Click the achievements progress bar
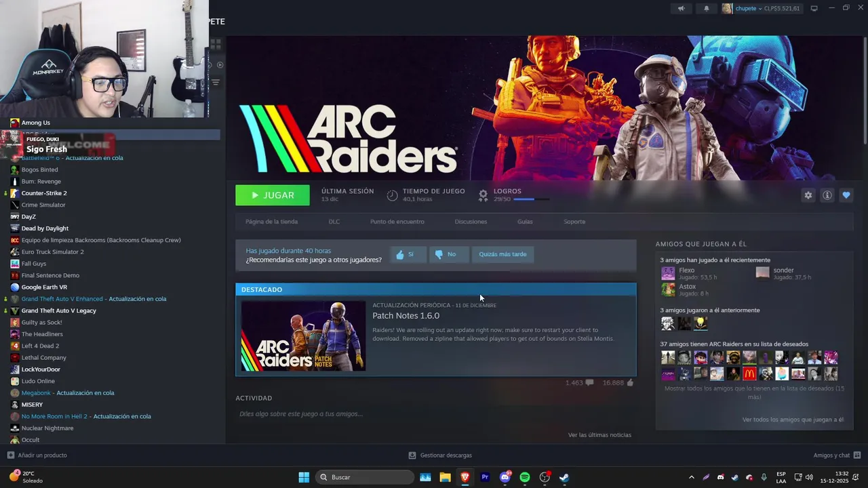Screen dimensions: 868x488 pos(531,199)
